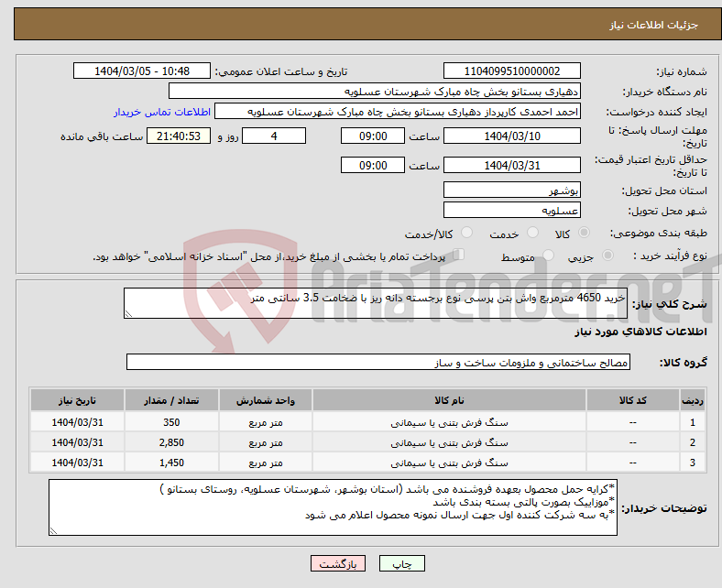Select the کالا/خدمت radio button
Screen dimensions: 722x588
(466, 233)
